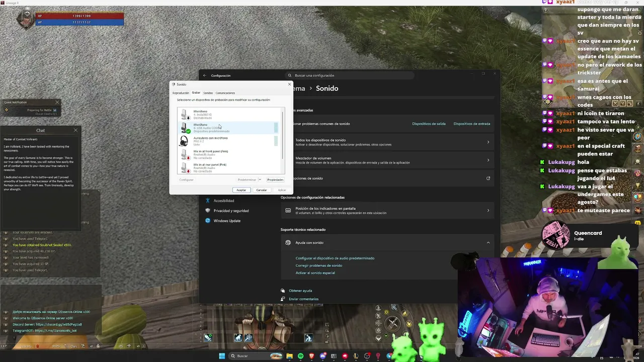
Task: Click the Preparing for Battle quest entry
Action: coord(40,110)
